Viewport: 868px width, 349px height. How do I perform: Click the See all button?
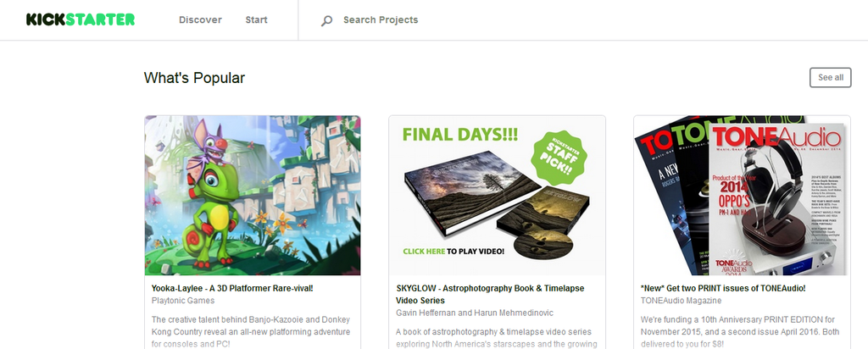(x=831, y=77)
